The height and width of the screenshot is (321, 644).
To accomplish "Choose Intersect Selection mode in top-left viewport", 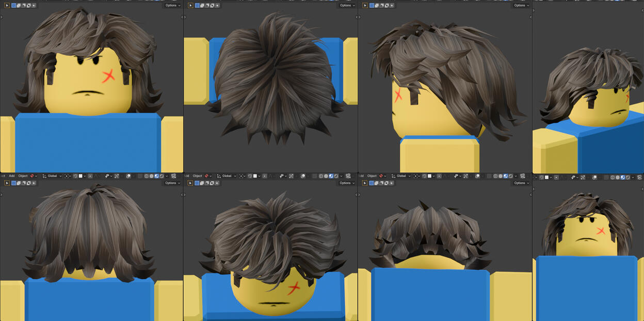I will tap(34, 5).
